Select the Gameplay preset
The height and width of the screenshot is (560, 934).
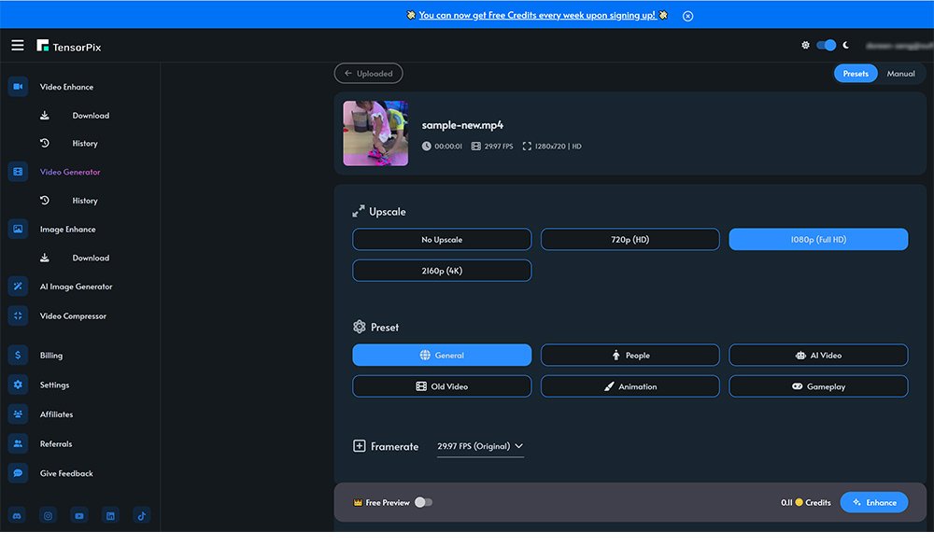tap(818, 386)
